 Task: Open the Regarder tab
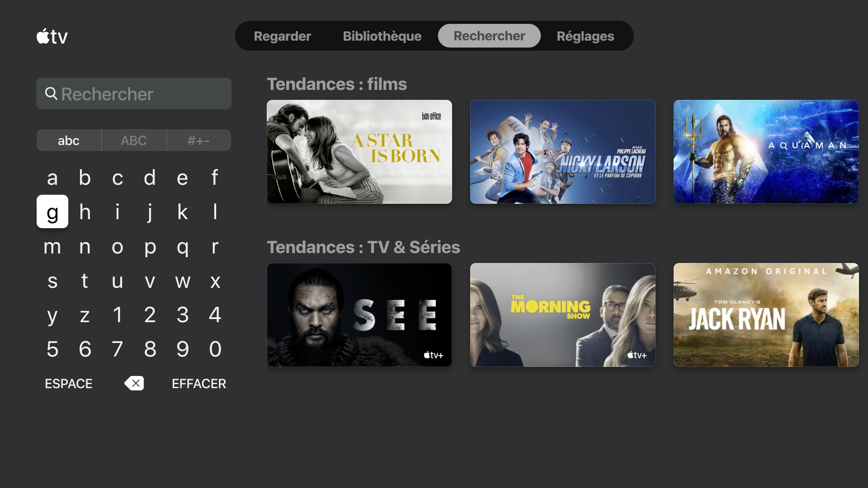click(283, 36)
